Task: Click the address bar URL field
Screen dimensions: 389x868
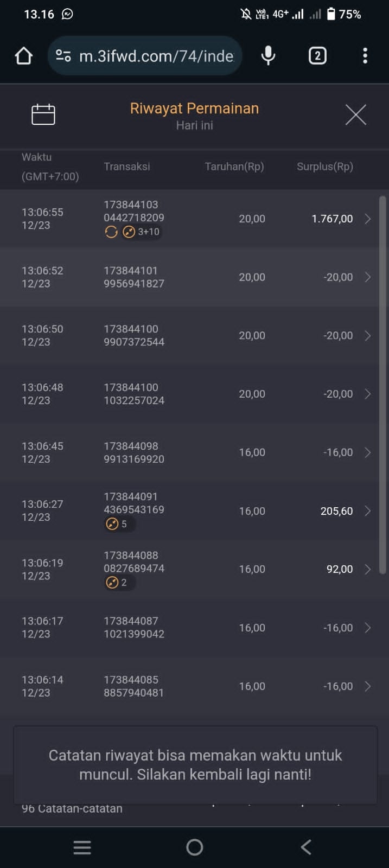Action: coord(156,56)
